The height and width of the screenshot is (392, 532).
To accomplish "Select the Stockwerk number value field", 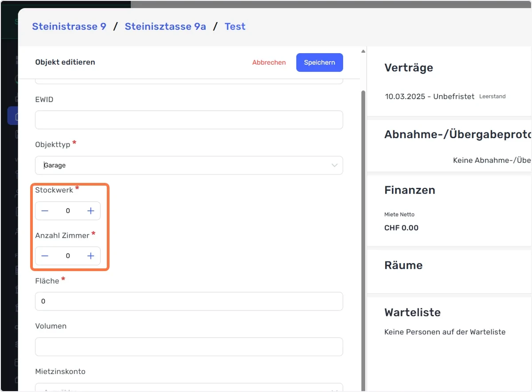I will (68, 211).
